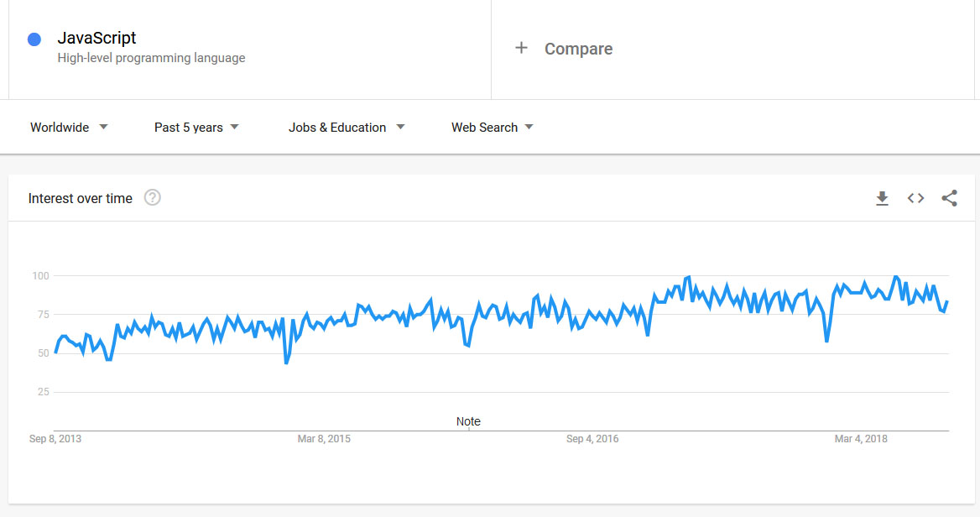Open the Interest over time help icon
Screen dimensions: 980x517
click(152, 198)
